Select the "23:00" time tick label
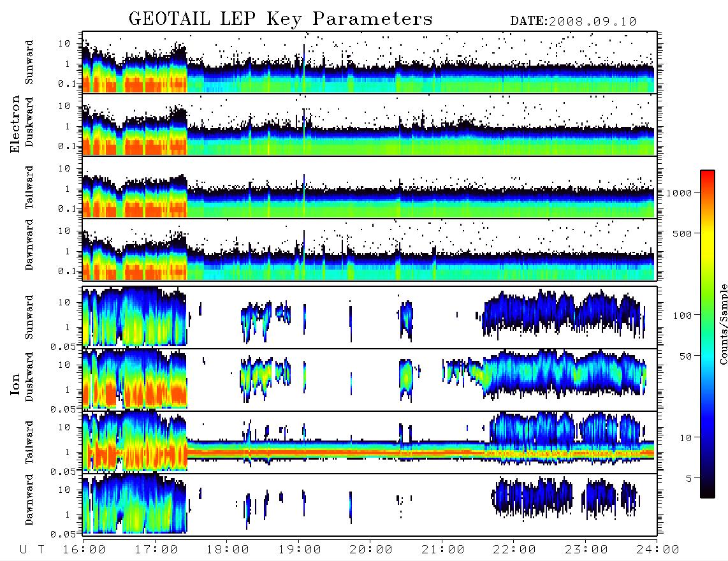This screenshot has width=728, height=561. (x=586, y=550)
